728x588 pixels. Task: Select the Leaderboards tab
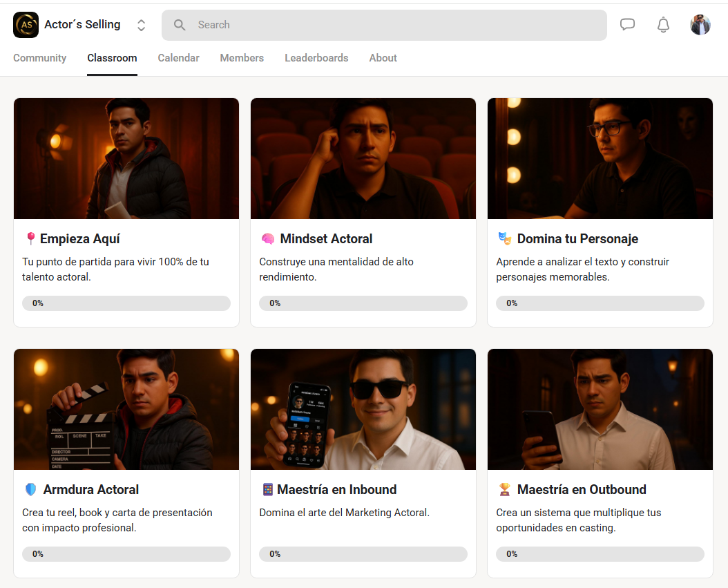pyautogui.click(x=316, y=58)
